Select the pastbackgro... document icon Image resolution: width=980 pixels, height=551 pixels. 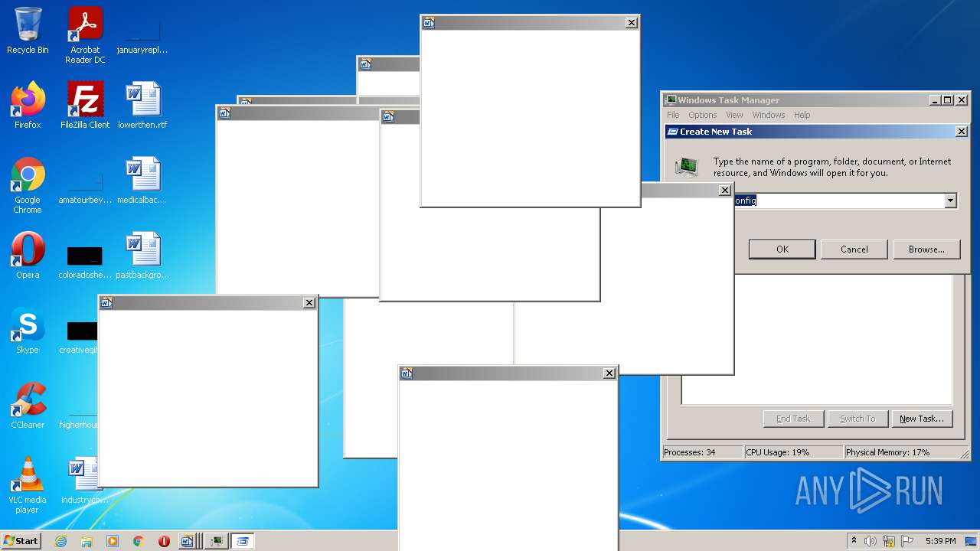[x=142, y=256]
